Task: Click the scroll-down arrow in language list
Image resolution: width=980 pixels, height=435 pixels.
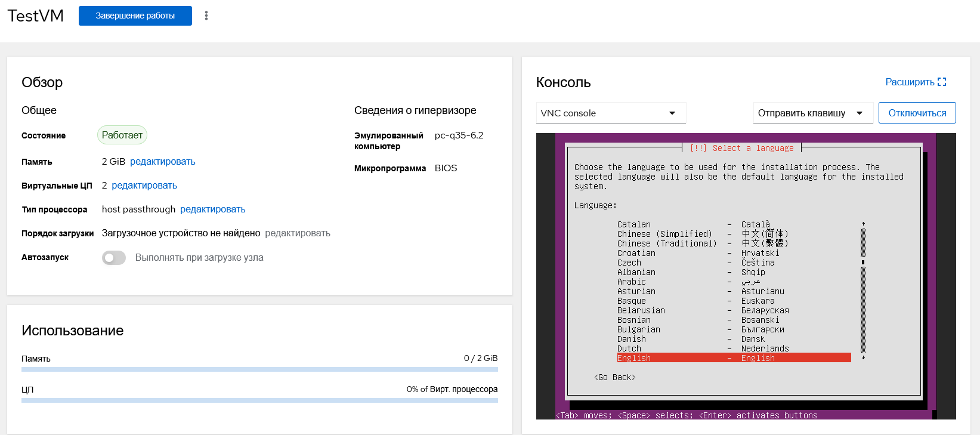Action: tap(863, 357)
